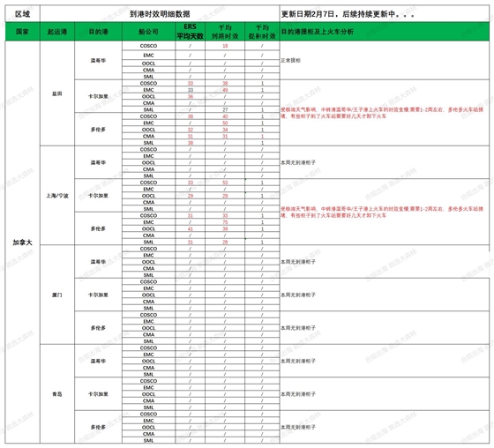The image size is (494, 448).
Task: Select the 正常提柜 remark cell
Action: click(385, 60)
